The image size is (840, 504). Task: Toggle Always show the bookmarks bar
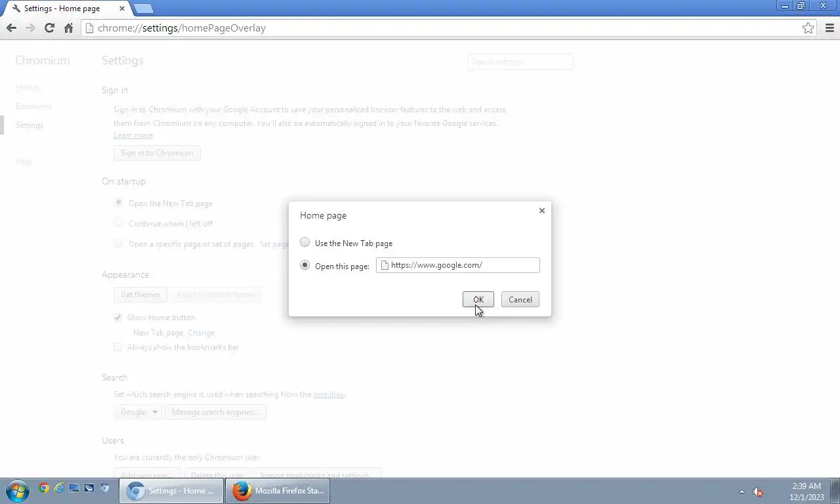118,346
